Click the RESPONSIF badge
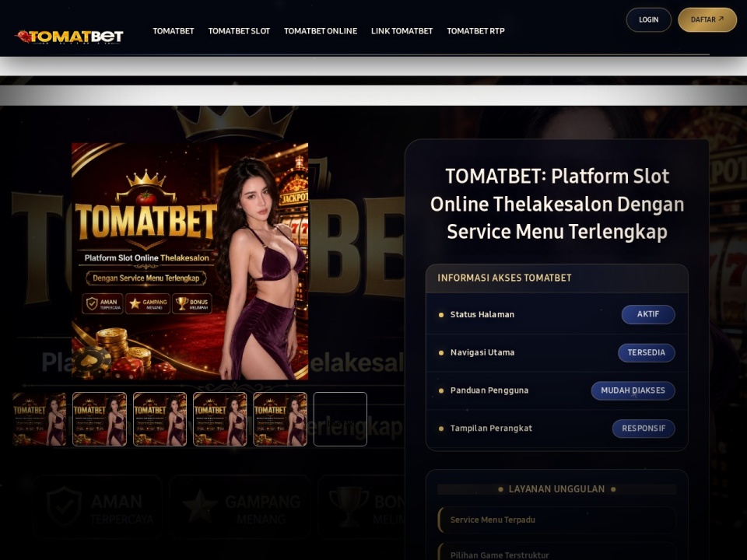Viewport: 747px width, 560px height. [x=644, y=429]
